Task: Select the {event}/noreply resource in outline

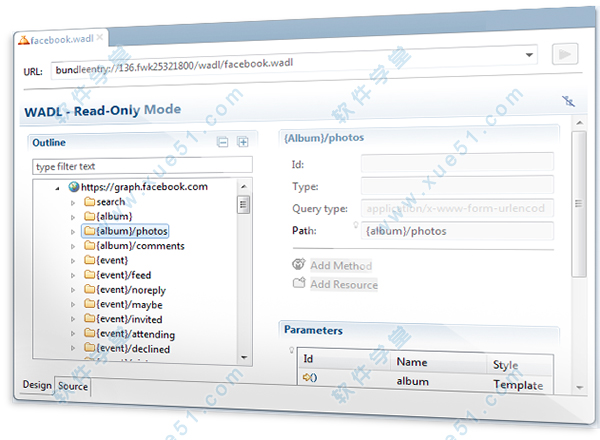Action: 125,290
